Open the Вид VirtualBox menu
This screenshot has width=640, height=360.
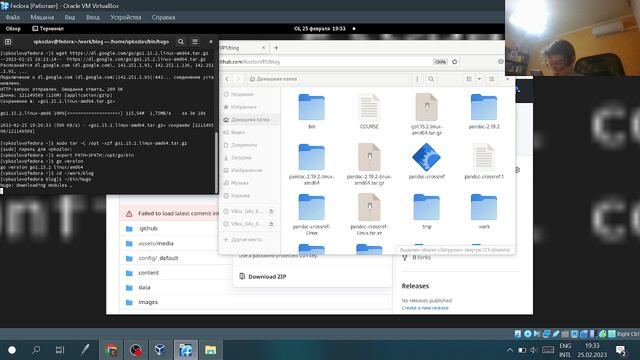coord(70,18)
